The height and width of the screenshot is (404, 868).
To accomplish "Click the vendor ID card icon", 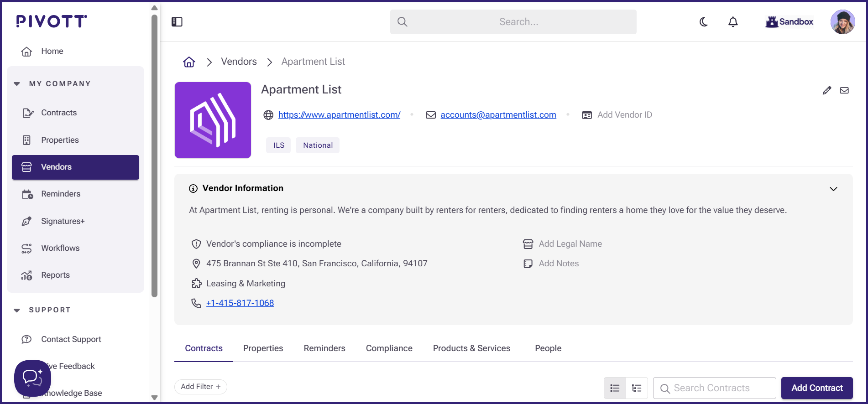I will tap(587, 115).
